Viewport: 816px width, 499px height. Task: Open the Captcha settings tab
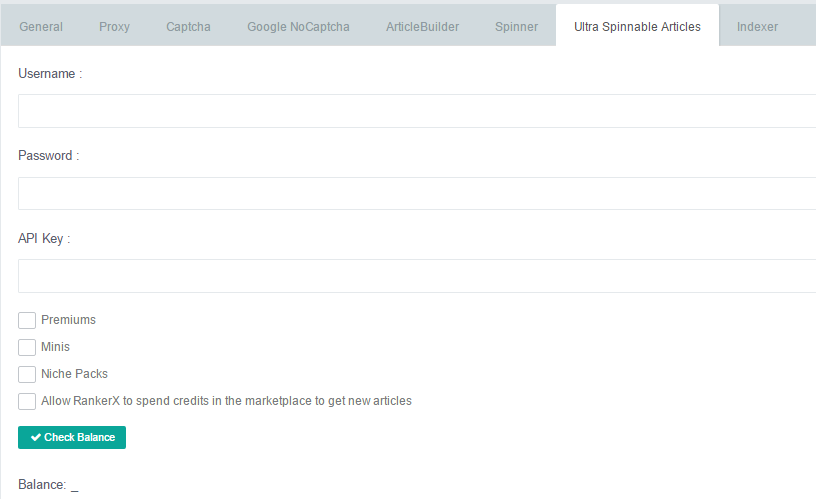[188, 27]
